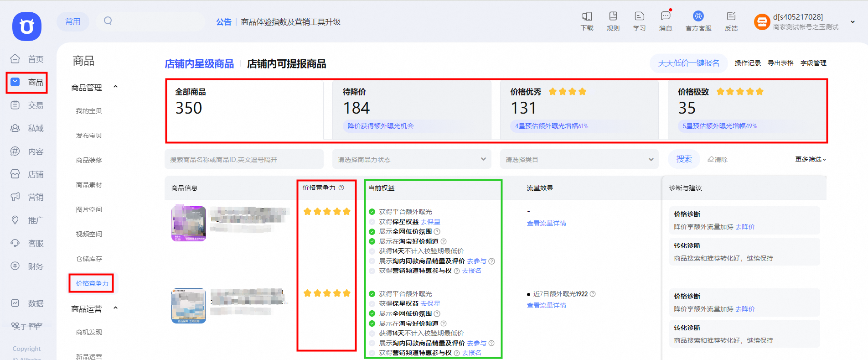Click the second product thumbnail
Image resolution: width=868 pixels, height=360 pixels.
pos(188,306)
